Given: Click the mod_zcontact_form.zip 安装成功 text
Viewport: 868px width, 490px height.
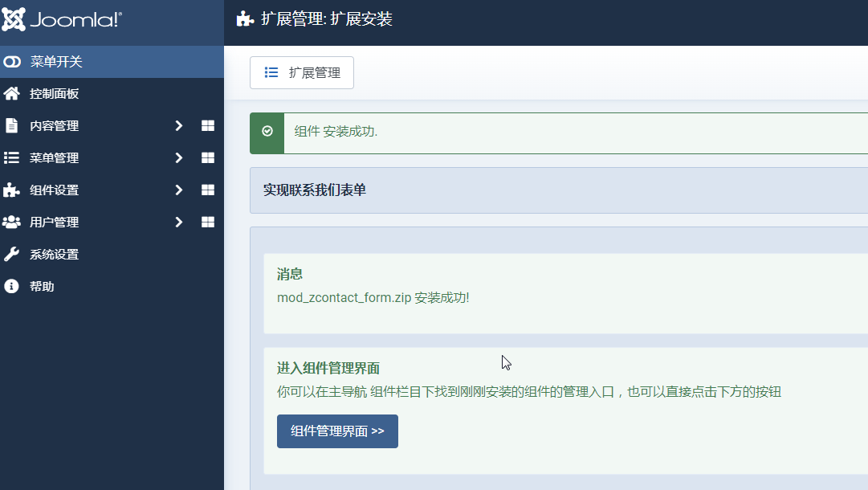Looking at the screenshot, I should pyautogui.click(x=373, y=298).
